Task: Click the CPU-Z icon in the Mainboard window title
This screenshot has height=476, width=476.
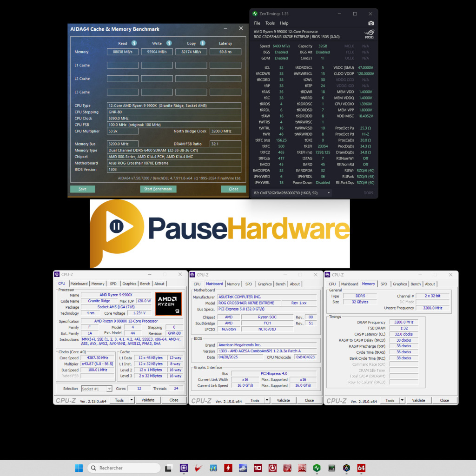Action: [192, 275]
